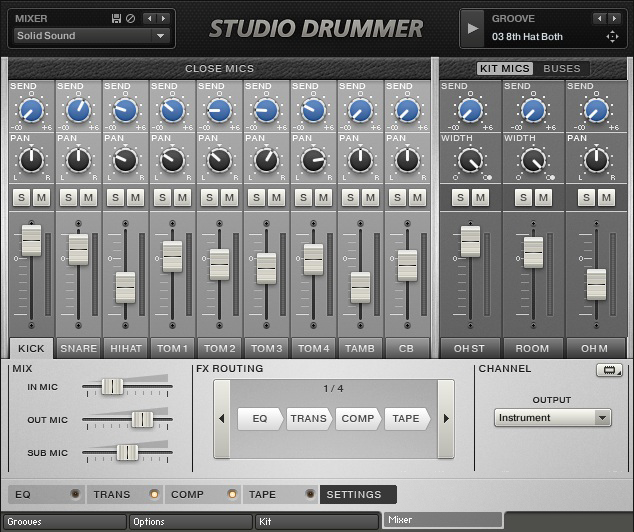Select next groove using the right arrow
The width and height of the screenshot is (634, 532).
click(612, 18)
